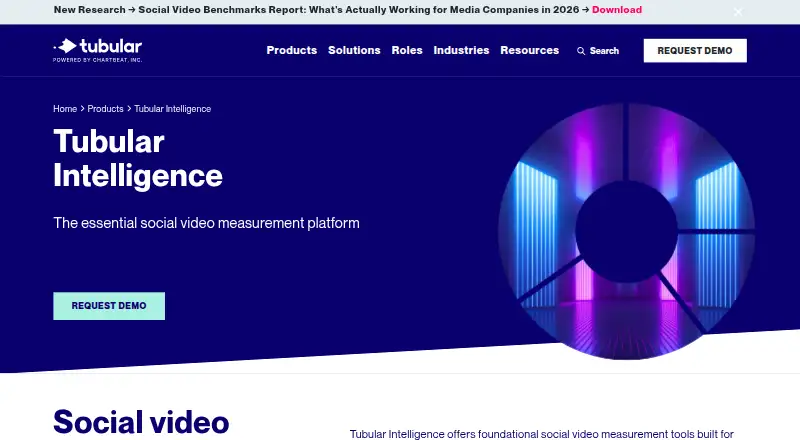Viewport: 800px width, 440px height.
Task: Click the paragraph starting 'Tubular Intelligence offers foundational'
Action: click(542, 434)
